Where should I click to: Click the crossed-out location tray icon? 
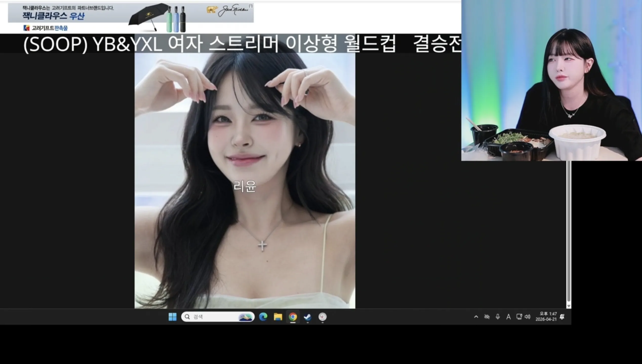point(487,317)
